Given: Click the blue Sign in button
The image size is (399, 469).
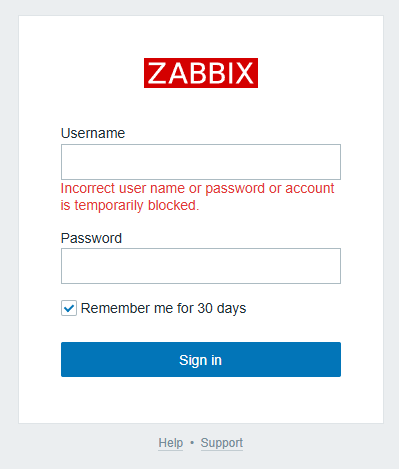Looking at the screenshot, I should (201, 360).
